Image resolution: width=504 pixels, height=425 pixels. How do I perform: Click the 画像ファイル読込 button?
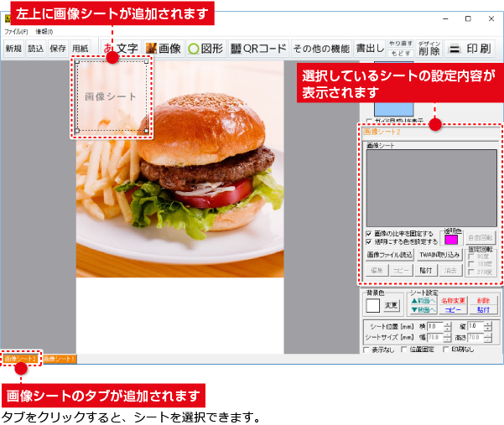[x=389, y=254]
